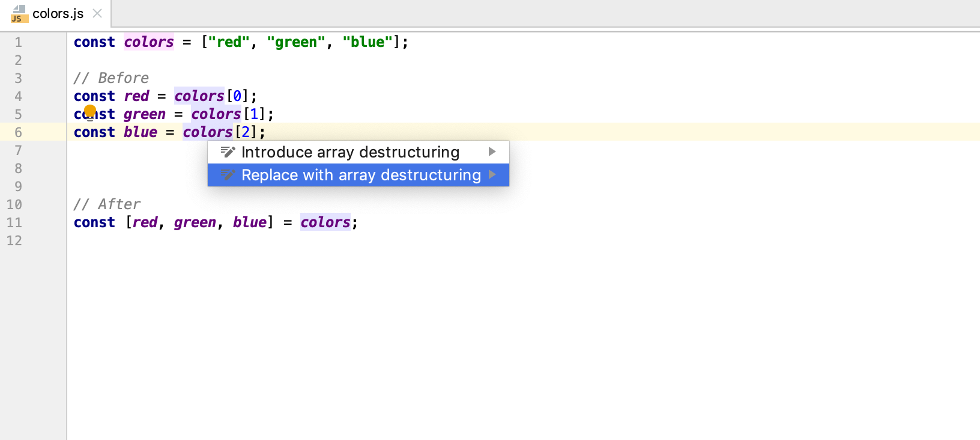Click colors identifier on line 11
Image resolution: width=980 pixels, height=440 pixels.
click(x=325, y=222)
